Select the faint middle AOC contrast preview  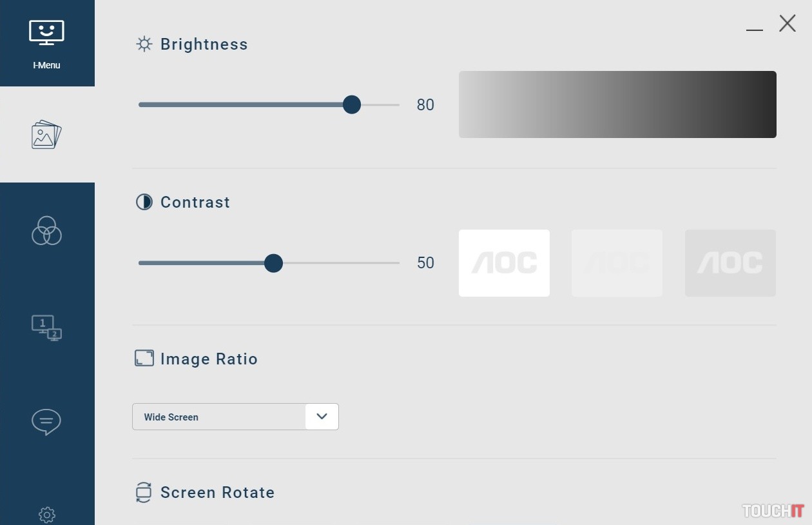(x=617, y=263)
